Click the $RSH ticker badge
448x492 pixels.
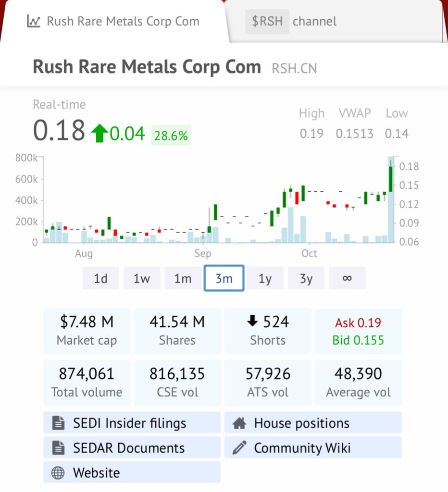click(267, 21)
